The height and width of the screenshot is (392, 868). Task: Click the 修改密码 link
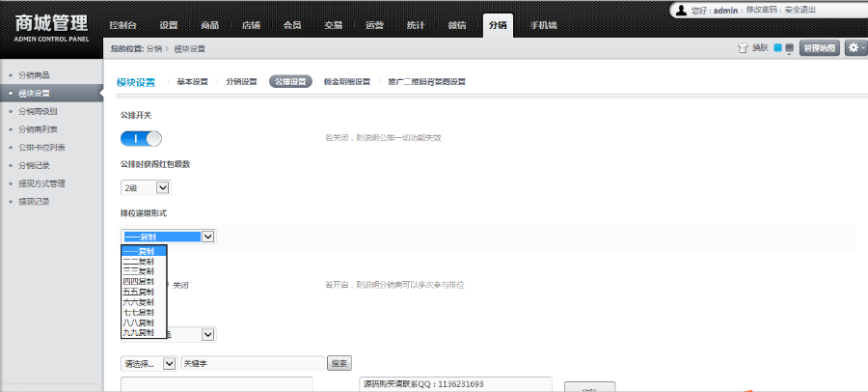(761, 10)
